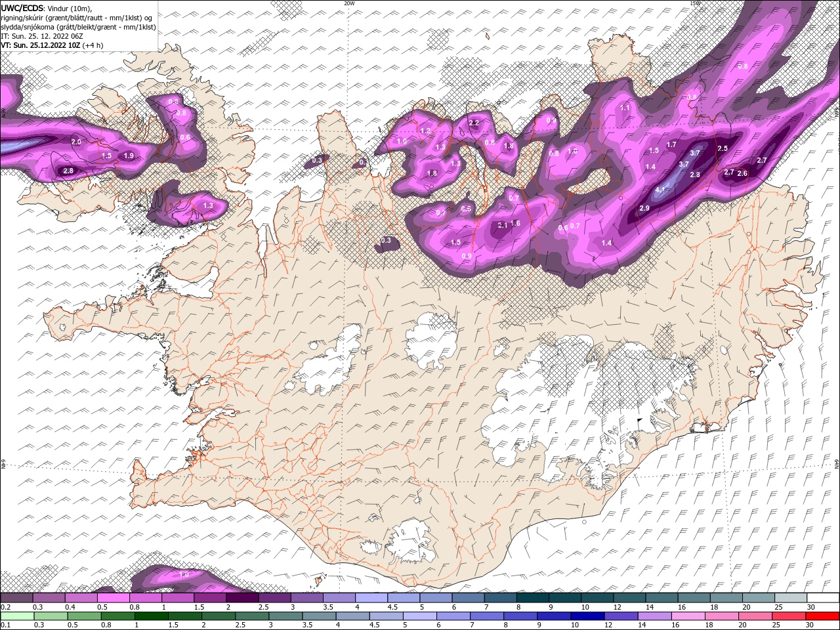The image size is (840, 630).
Task: Click the 0.1 label on the green legend
Action: [x=5, y=625]
